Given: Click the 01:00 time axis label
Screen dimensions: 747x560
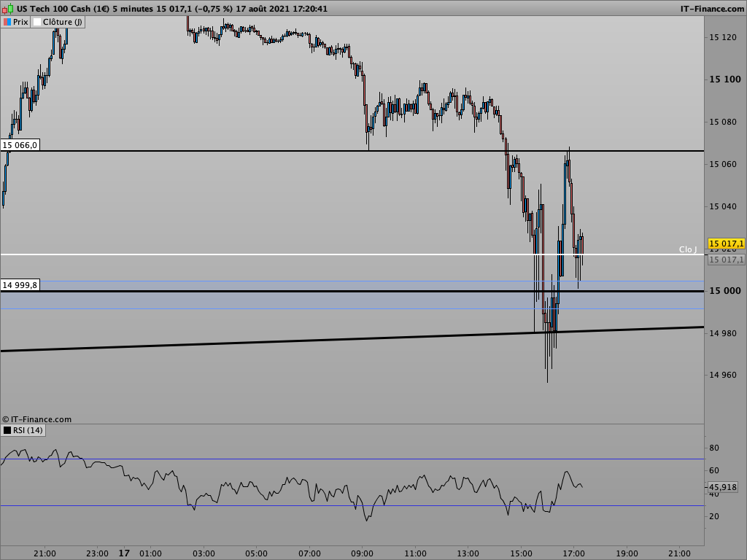Looking at the screenshot, I should 150,553.
